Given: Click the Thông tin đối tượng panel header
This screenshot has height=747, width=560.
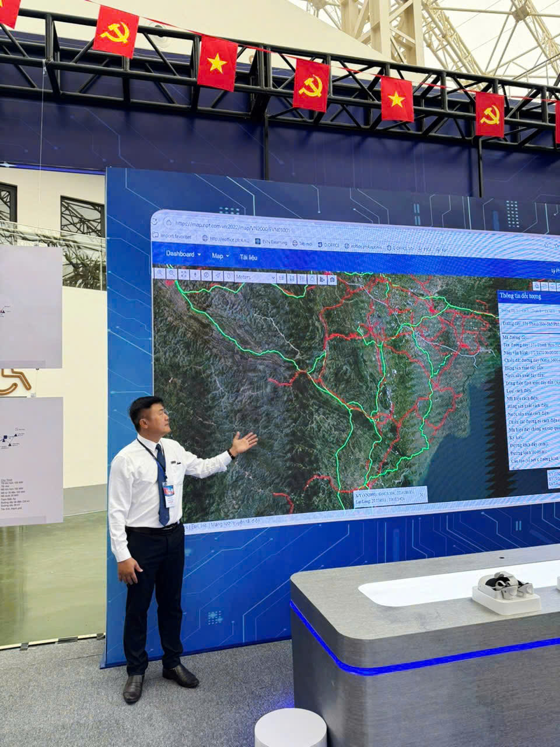Looking at the screenshot, I should (520, 296).
